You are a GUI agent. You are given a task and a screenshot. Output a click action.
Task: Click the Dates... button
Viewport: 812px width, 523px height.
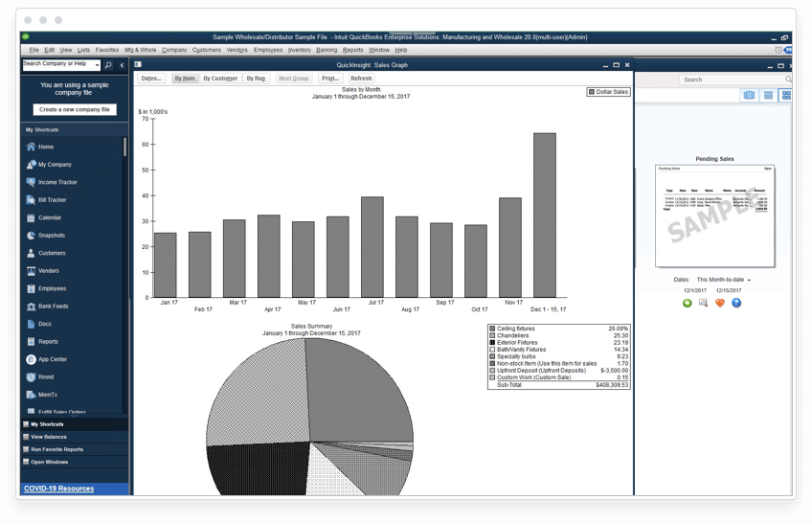(x=151, y=79)
